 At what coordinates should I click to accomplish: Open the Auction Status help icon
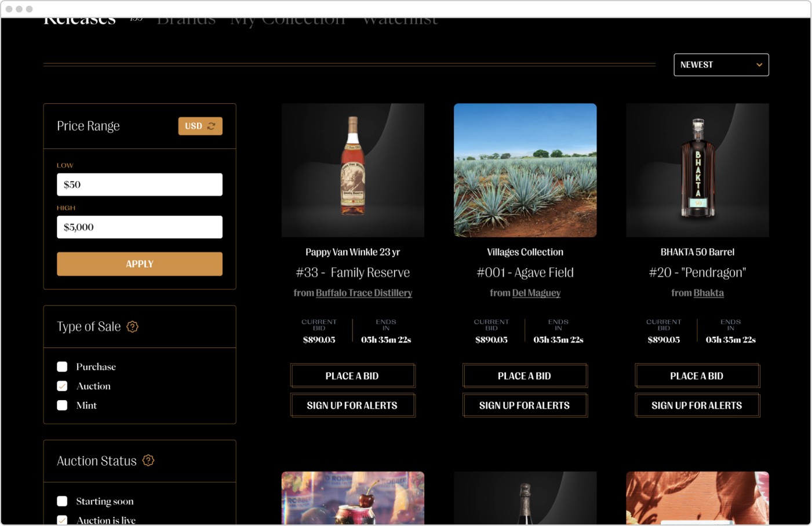148,460
